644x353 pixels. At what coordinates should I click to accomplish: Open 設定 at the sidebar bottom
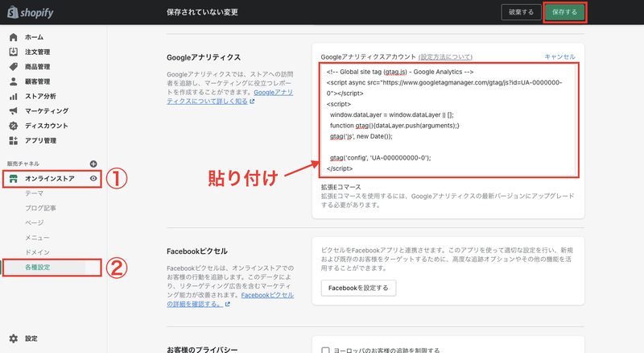click(31, 338)
